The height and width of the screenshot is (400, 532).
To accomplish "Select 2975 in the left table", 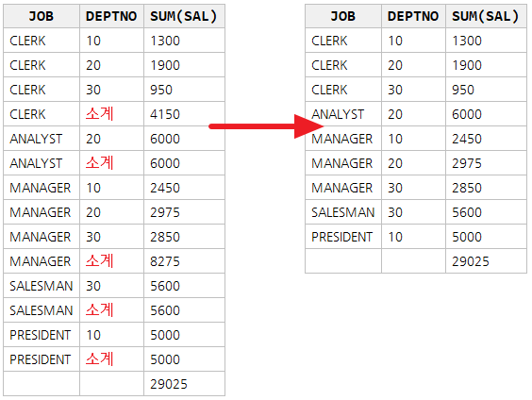I will (165, 212).
